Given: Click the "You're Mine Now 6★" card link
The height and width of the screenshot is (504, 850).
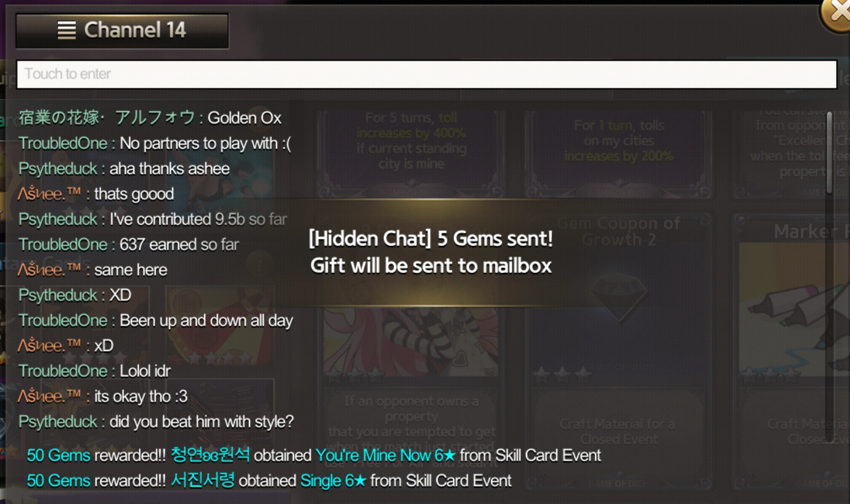Looking at the screenshot, I should point(385,455).
